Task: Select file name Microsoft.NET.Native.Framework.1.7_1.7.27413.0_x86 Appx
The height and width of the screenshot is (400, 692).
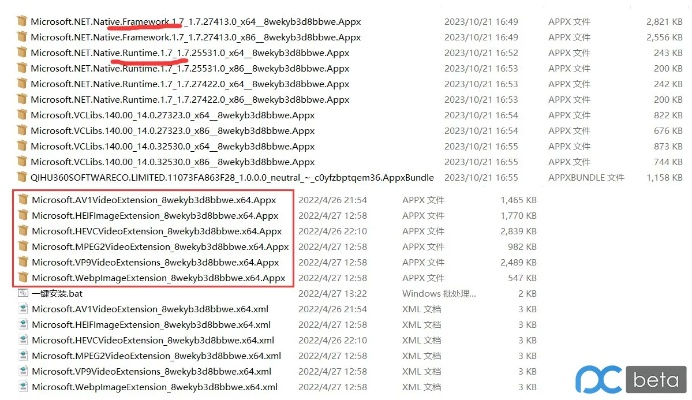Action: [x=196, y=37]
